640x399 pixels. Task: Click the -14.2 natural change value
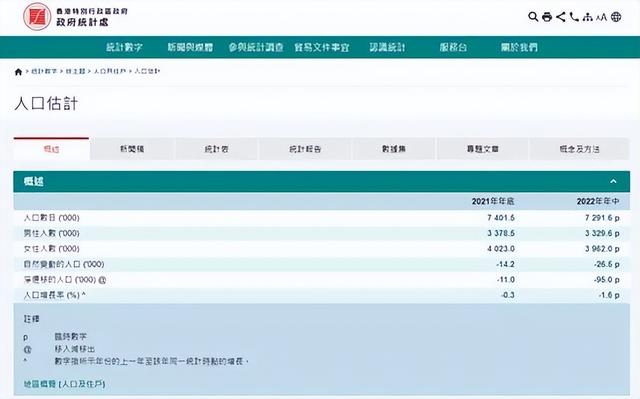pos(505,264)
